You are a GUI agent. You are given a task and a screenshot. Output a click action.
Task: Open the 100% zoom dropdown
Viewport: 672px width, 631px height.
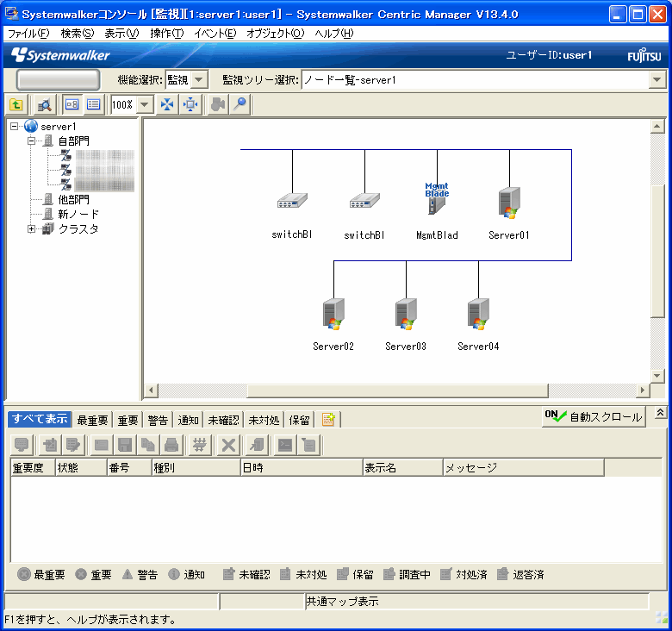[x=145, y=104]
